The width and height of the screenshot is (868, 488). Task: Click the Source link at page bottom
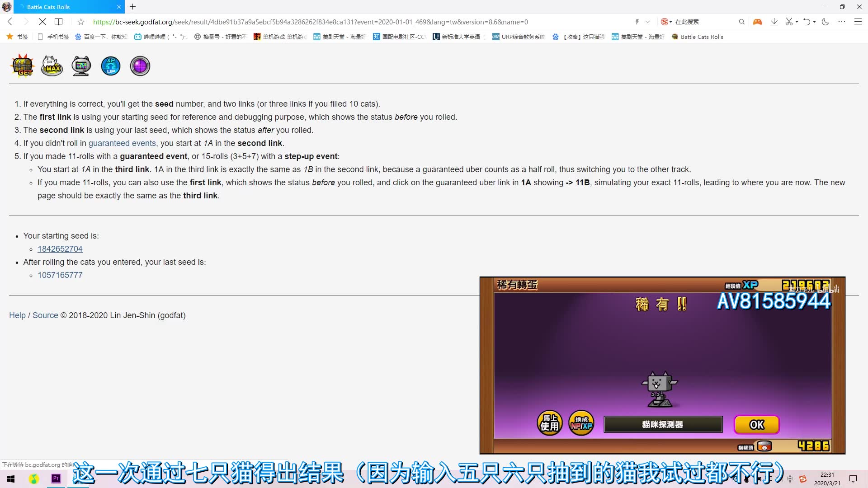pyautogui.click(x=45, y=314)
